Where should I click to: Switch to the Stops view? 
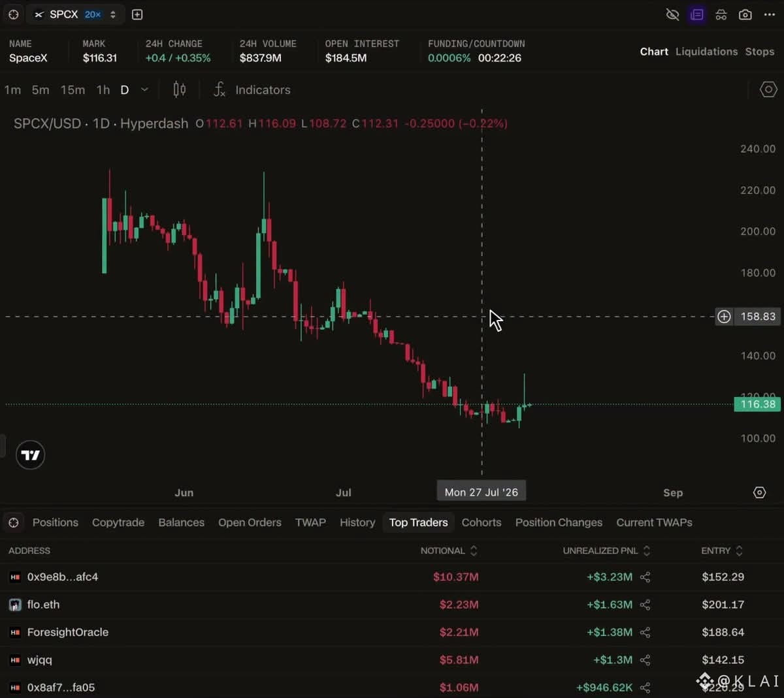point(760,52)
